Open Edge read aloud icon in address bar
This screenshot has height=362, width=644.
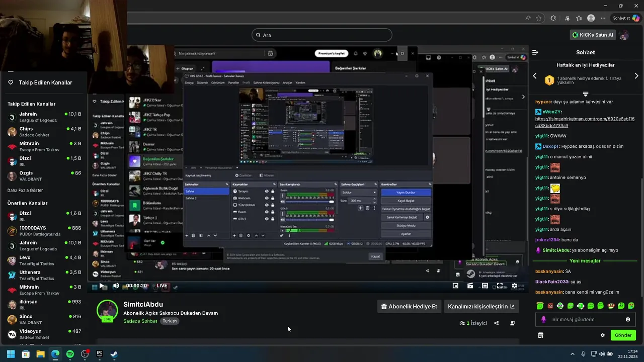pyautogui.click(x=528, y=18)
